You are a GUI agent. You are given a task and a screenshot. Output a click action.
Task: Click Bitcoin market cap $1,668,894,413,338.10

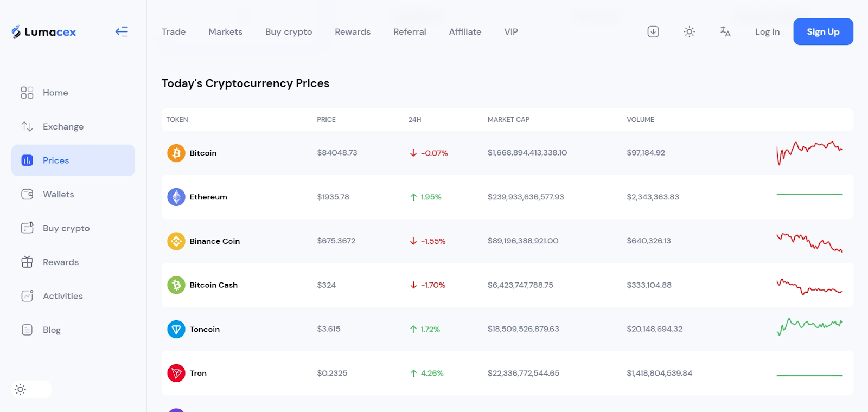pos(527,153)
